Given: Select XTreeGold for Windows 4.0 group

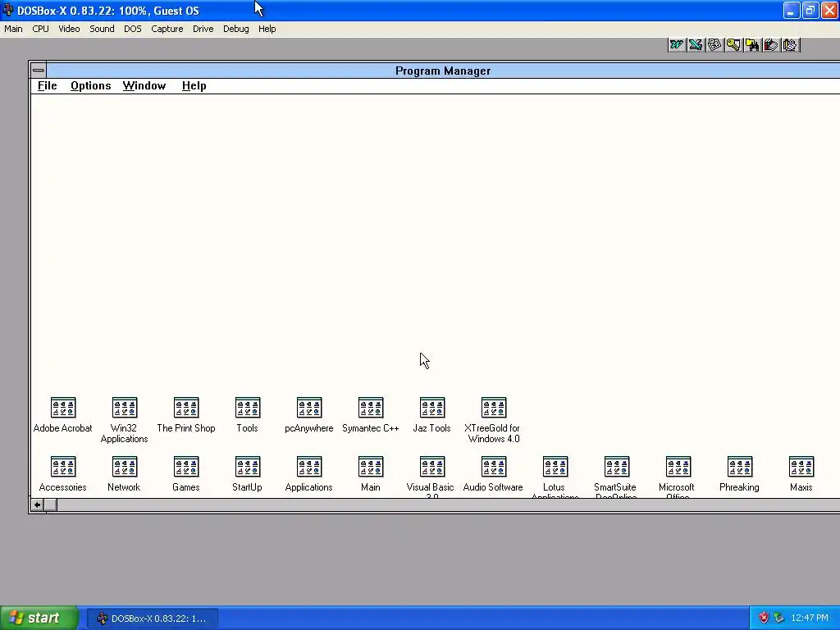Looking at the screenshot, I should [494, 408].
